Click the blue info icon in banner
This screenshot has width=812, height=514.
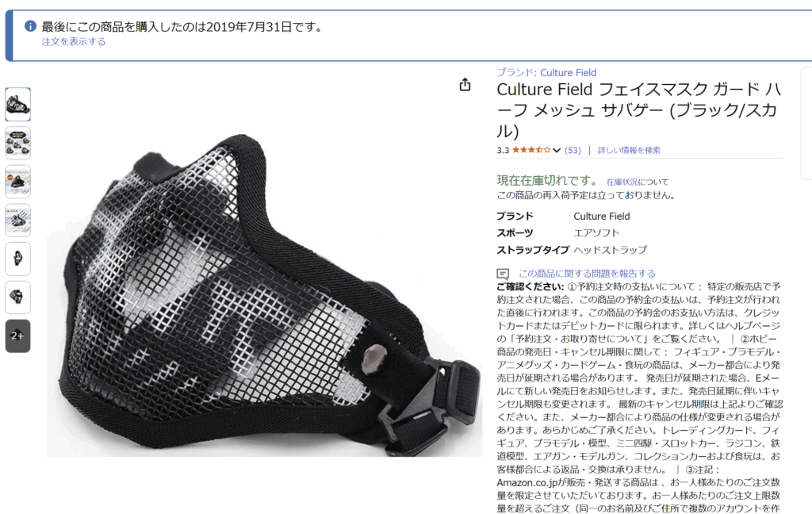[x=31, y=26]
